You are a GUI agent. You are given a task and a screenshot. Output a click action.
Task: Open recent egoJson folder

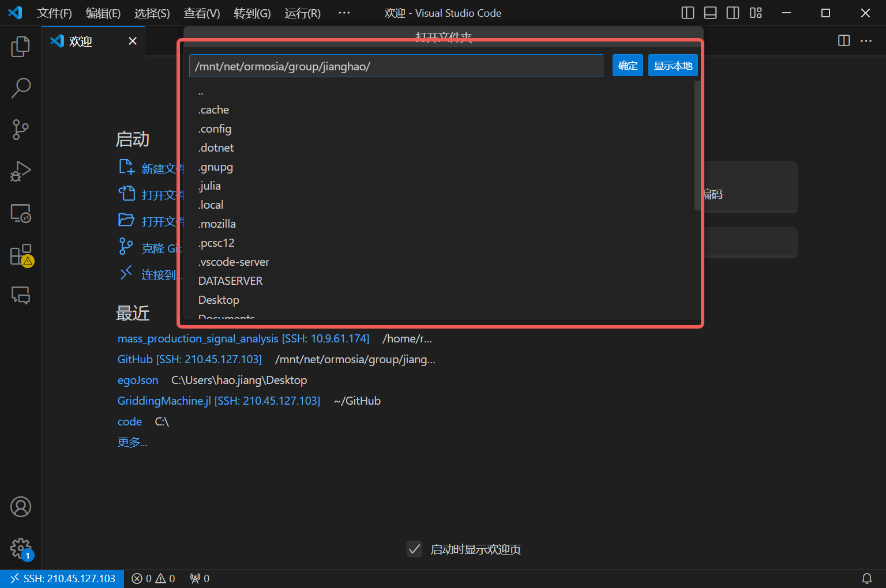tap(138, 380)
